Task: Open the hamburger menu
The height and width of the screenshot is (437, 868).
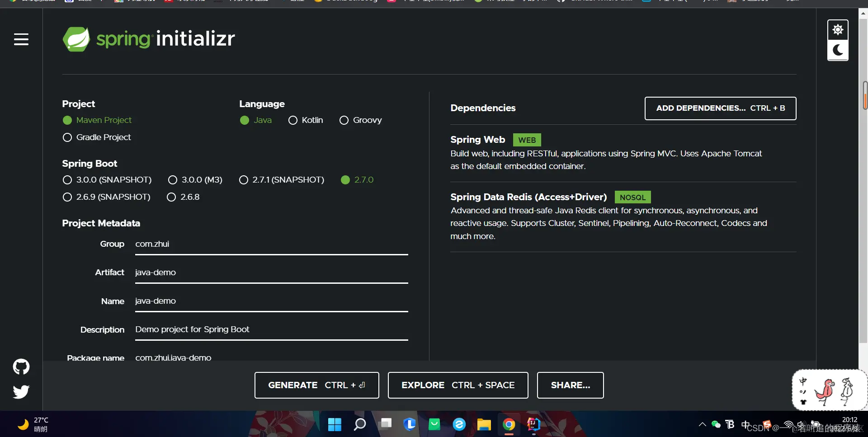Action: (21, 39)
